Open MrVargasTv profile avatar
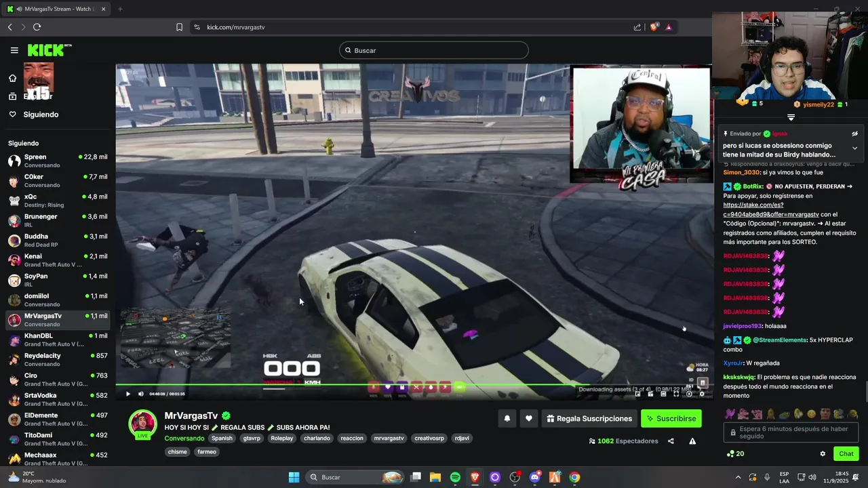 click(x=142, y=424)
